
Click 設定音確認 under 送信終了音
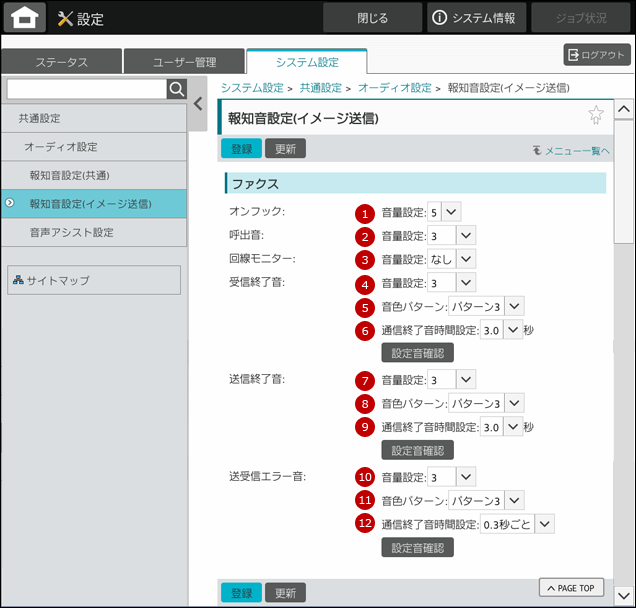coord(417,450)
